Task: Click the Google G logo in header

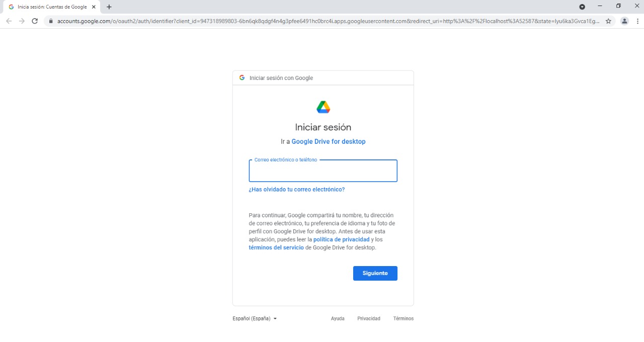Action: (x=242, y=77)
